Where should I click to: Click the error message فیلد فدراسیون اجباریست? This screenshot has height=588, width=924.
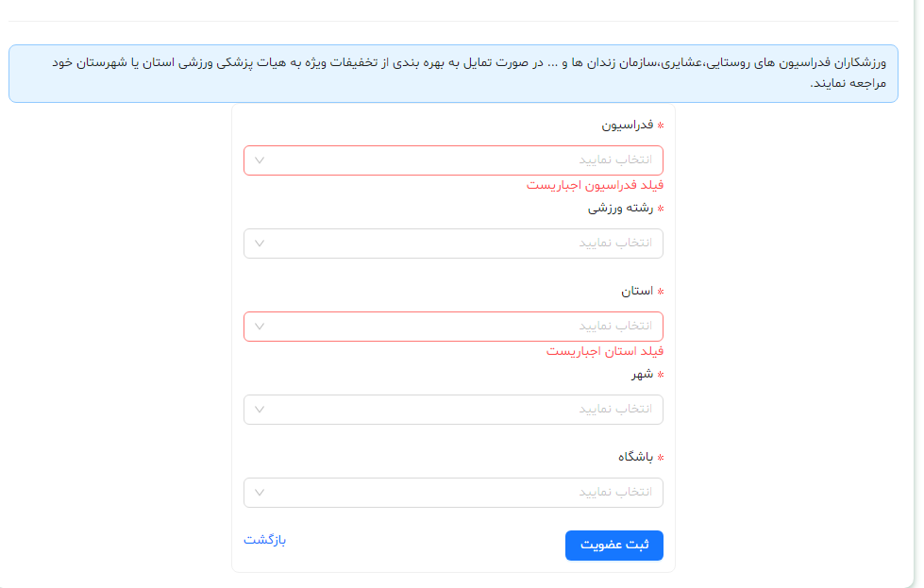coord(595,185)
